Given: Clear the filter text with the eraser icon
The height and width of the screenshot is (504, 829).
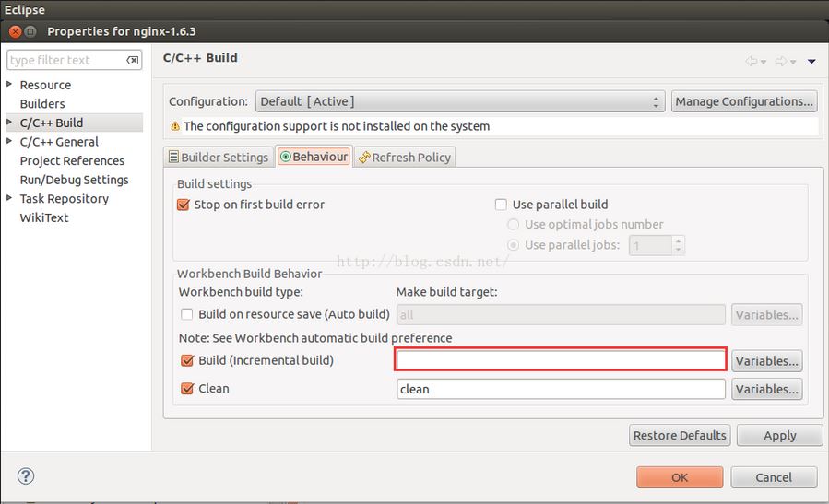Looking at the screenshot, I should coord(133,60).
